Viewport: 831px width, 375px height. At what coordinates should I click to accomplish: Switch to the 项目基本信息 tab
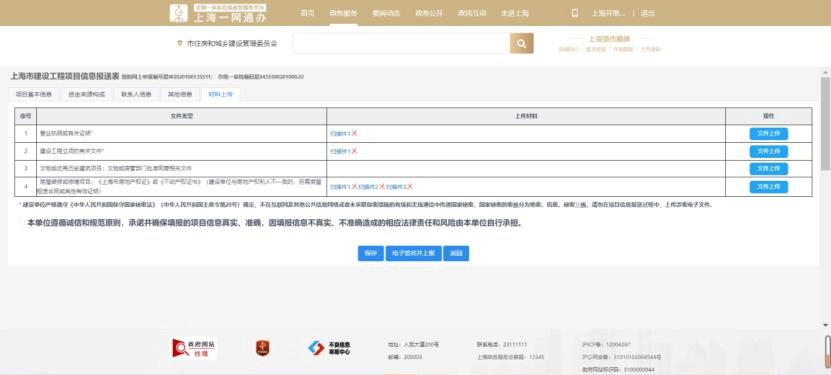[x=34, y=95]
